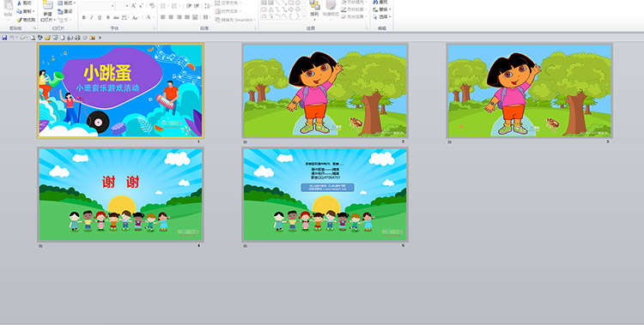This screenshot has width=644, height=325.
Task: Click the Shape Outline button
Action: [x=353, y=9]
